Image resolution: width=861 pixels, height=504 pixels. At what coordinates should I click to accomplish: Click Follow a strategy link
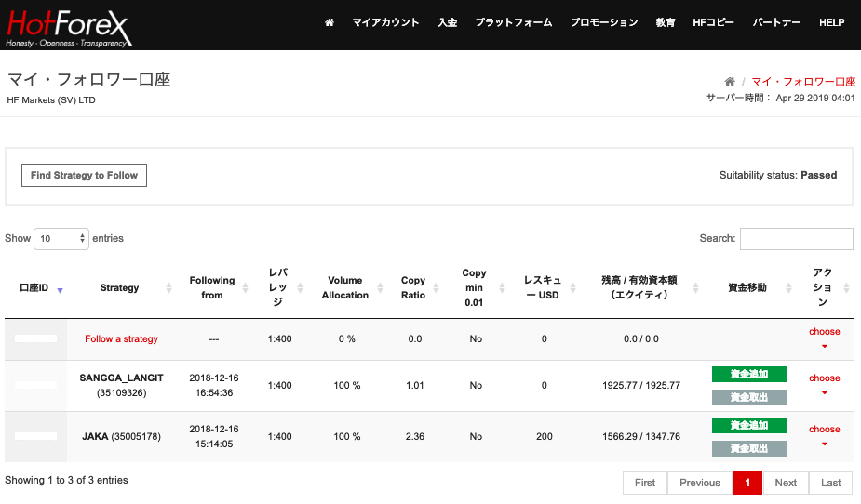121,338
